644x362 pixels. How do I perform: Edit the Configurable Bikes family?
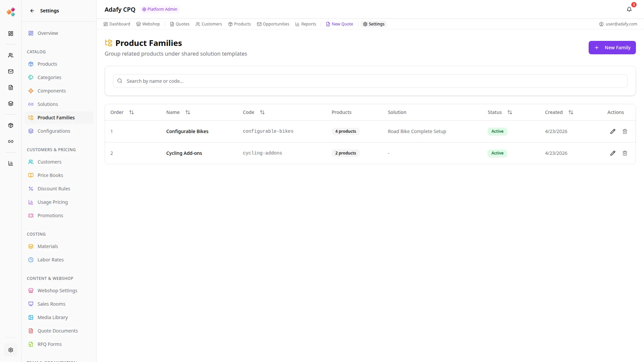tap(612, 131)
